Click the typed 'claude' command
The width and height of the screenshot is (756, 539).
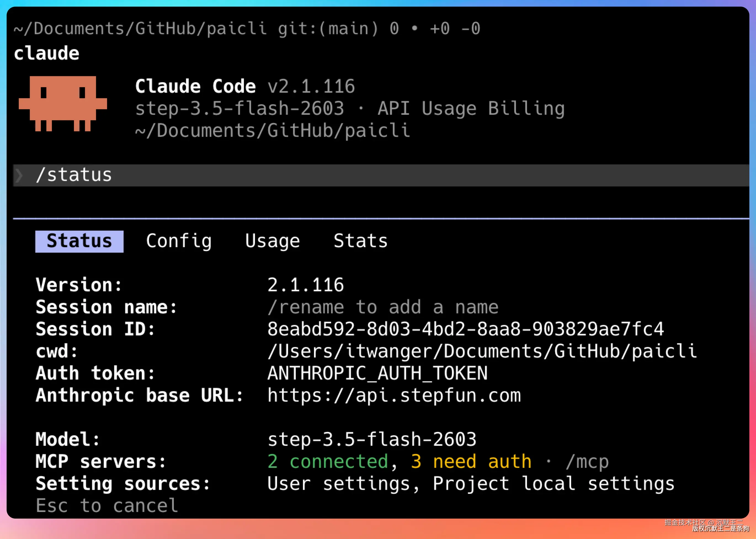coord(46,54)
